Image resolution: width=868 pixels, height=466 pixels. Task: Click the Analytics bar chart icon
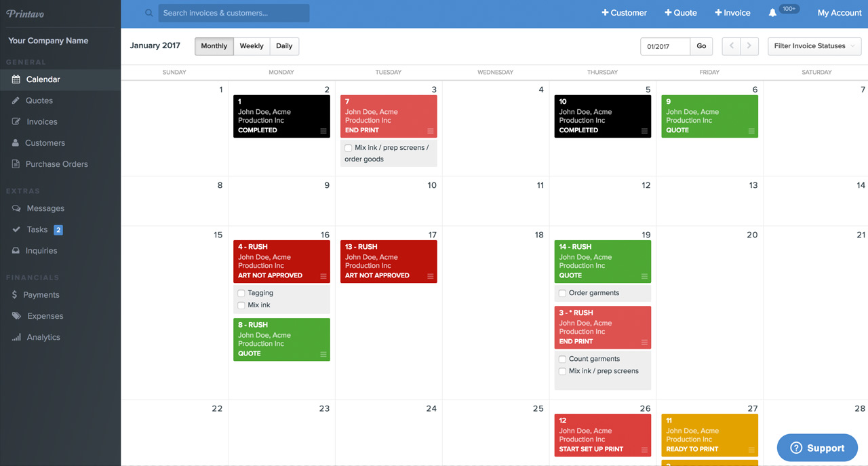coord(16,337)
